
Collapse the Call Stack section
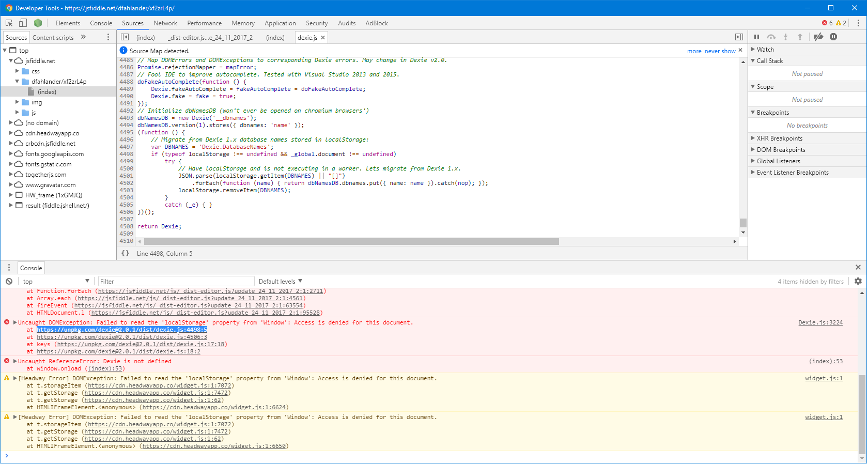[x=753, y=60]
